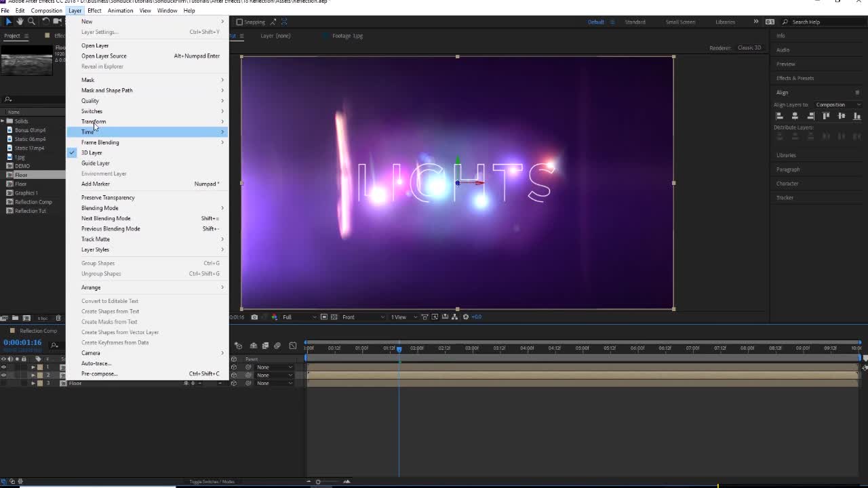Click the Search Help field
The width and height of the screenshot is (868, 488).
[824, 22]
